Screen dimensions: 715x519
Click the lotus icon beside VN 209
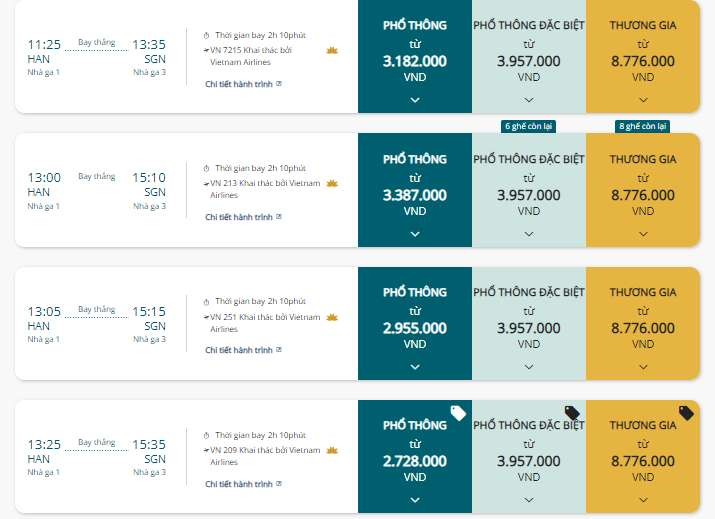[332, 450]
